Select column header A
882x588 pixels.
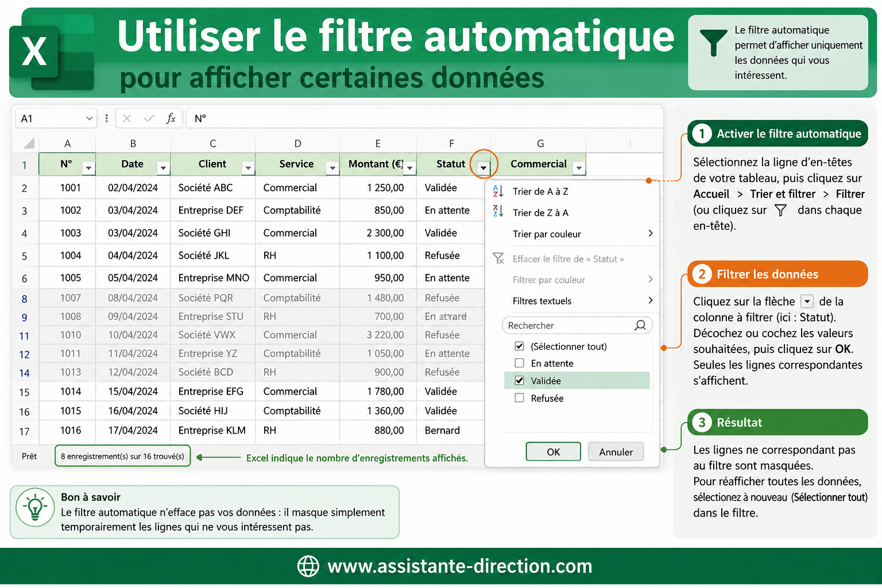coord(67,144)
